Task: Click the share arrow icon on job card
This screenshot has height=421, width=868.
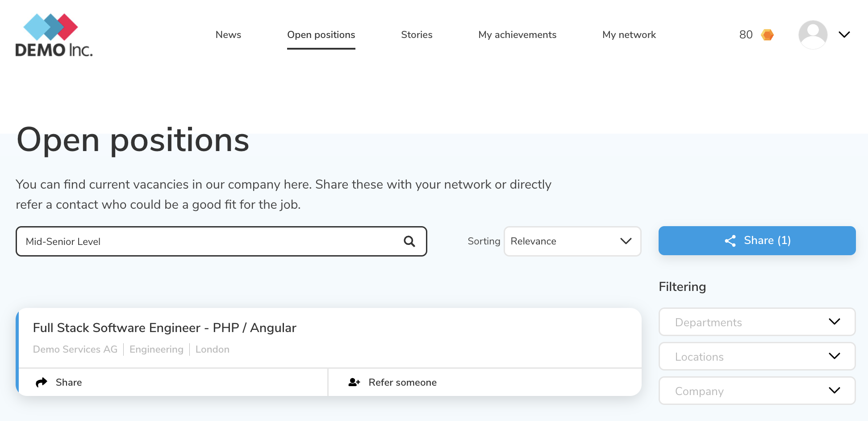Action: coord(42,383)
